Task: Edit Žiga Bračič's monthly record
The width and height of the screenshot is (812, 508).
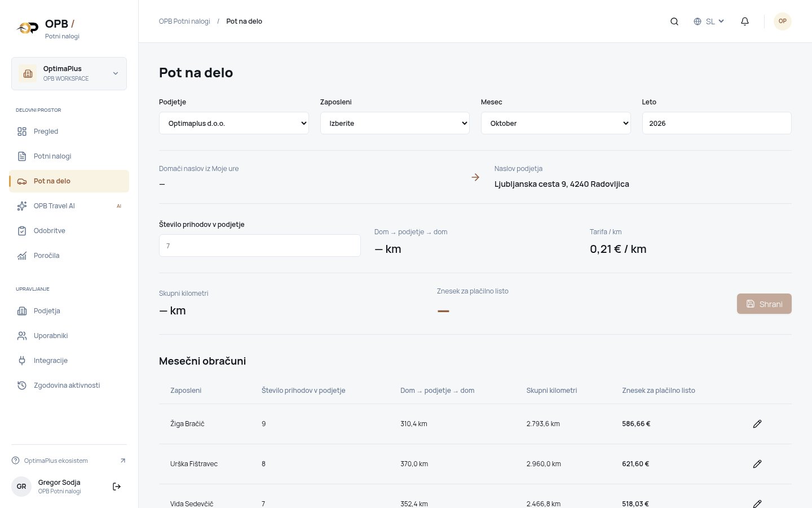Action: pyautogui.click(x=757, y=424)
